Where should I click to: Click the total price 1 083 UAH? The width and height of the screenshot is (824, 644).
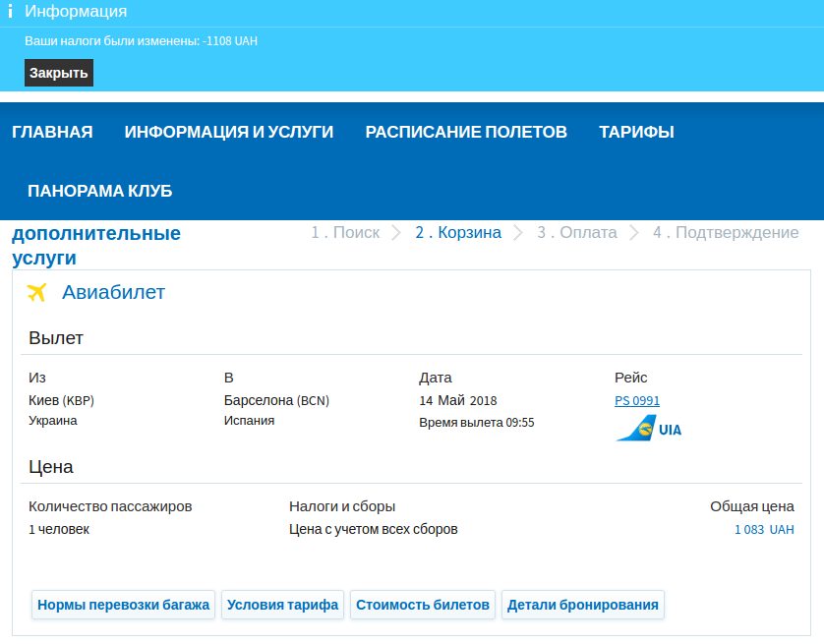point(764,530)
